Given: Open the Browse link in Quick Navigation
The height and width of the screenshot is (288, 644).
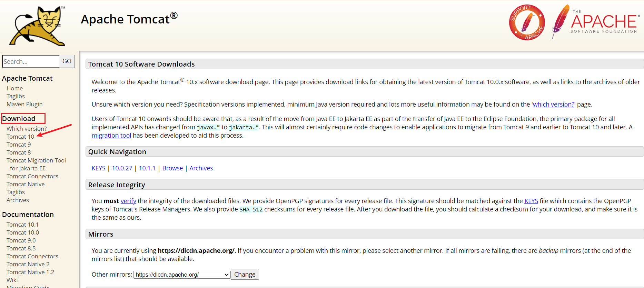Looking at the screenshot, I should pyautogui.click(x=173, y=168).
